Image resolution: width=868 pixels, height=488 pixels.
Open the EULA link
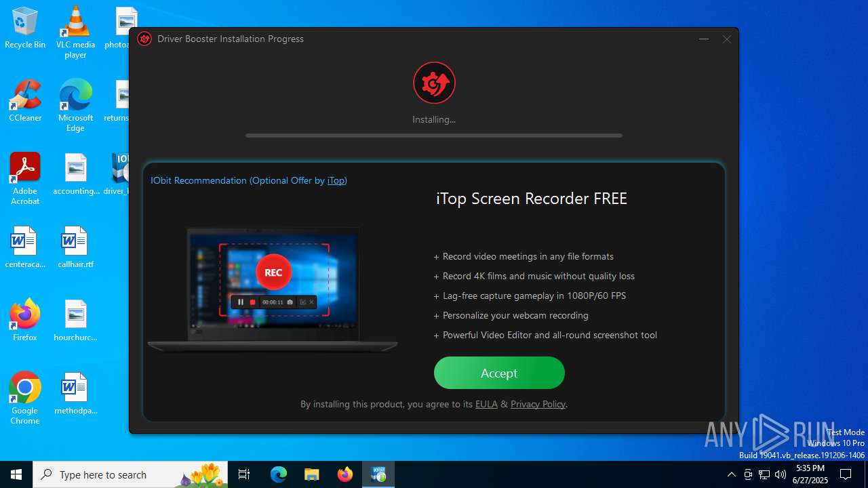(486, 404)
